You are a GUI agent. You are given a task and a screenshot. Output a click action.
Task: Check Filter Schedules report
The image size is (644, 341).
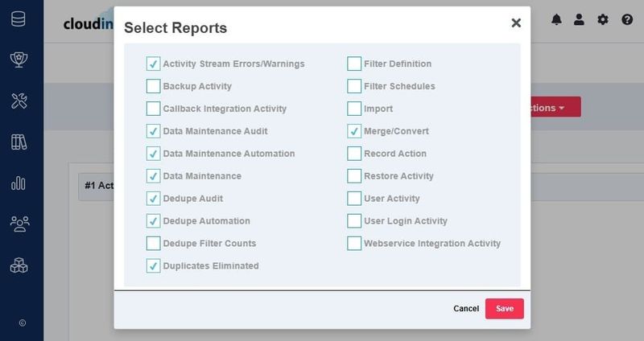click(354, 86)
